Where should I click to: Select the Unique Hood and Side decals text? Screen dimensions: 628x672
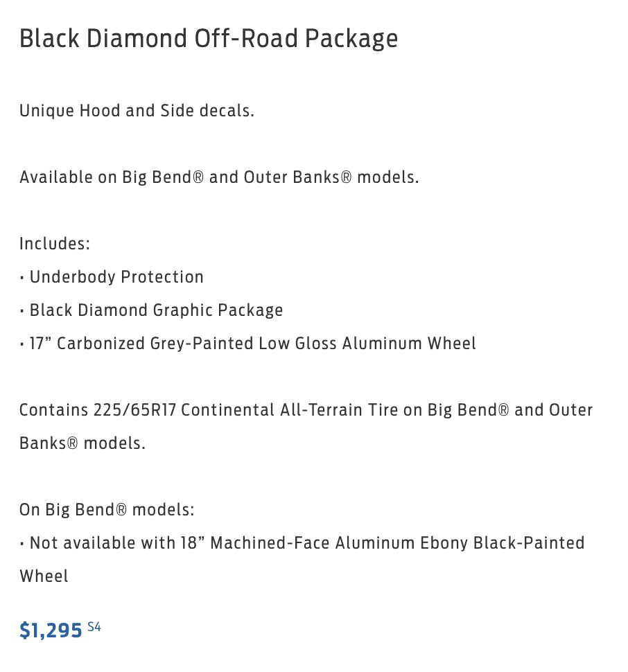137,111
